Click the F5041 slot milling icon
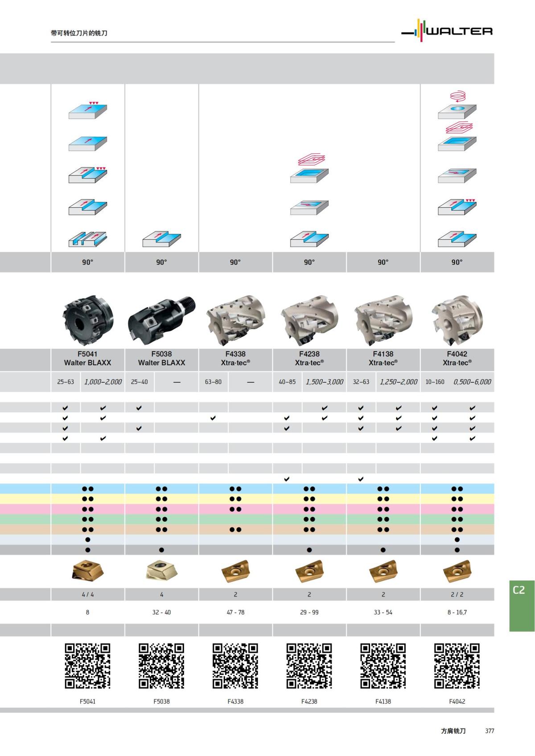The width and height of the screenshot is (535, 756). (x=88, y=239)
